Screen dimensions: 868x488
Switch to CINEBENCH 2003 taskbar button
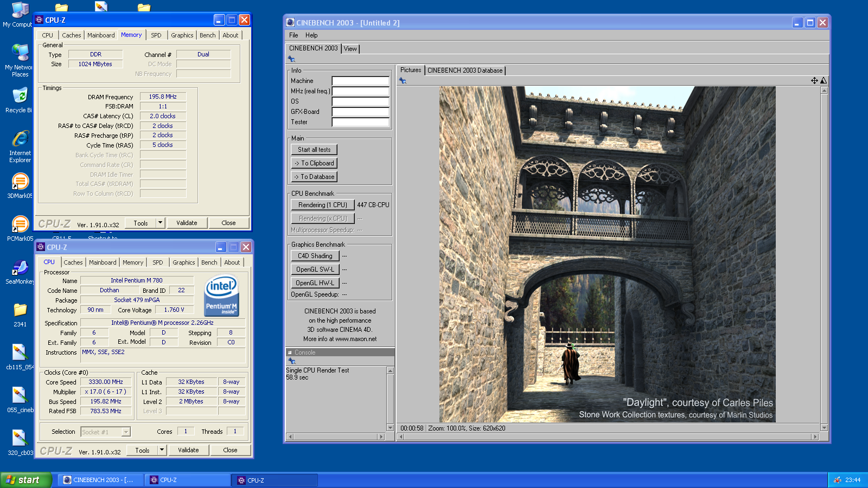(x=101, y=480)
